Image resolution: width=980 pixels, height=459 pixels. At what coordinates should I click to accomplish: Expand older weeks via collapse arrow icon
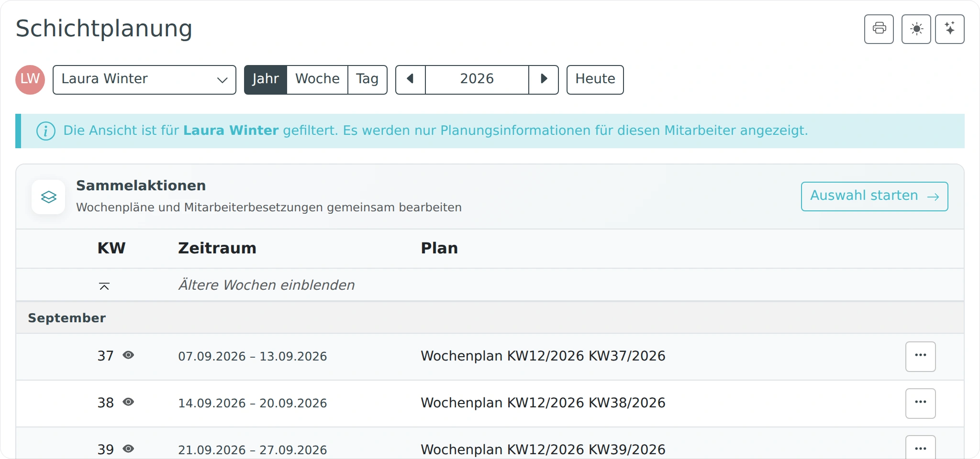[x=104, y=286]
